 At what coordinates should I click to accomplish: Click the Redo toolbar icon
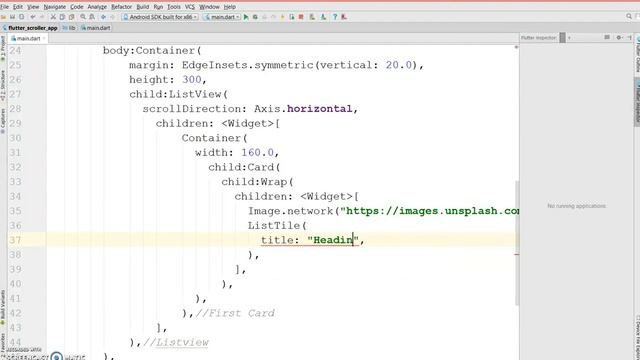point(42,17)
